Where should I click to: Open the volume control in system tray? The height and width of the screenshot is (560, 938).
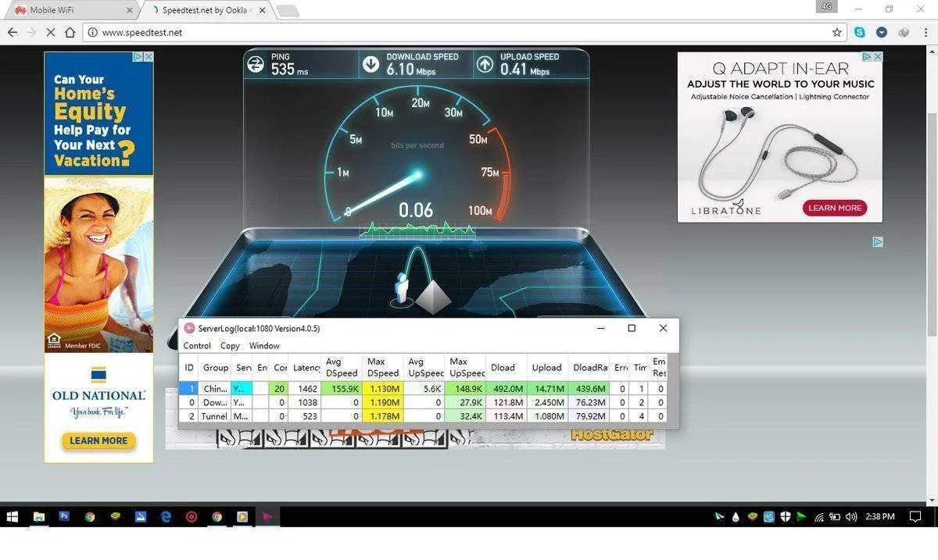pyautogui.click(x=850, y=516)
